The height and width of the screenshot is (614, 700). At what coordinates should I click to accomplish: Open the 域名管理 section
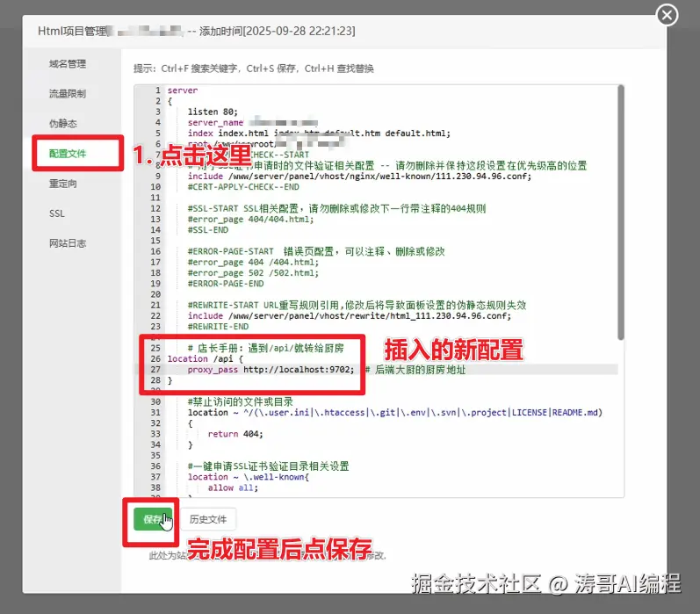[68, 64]
